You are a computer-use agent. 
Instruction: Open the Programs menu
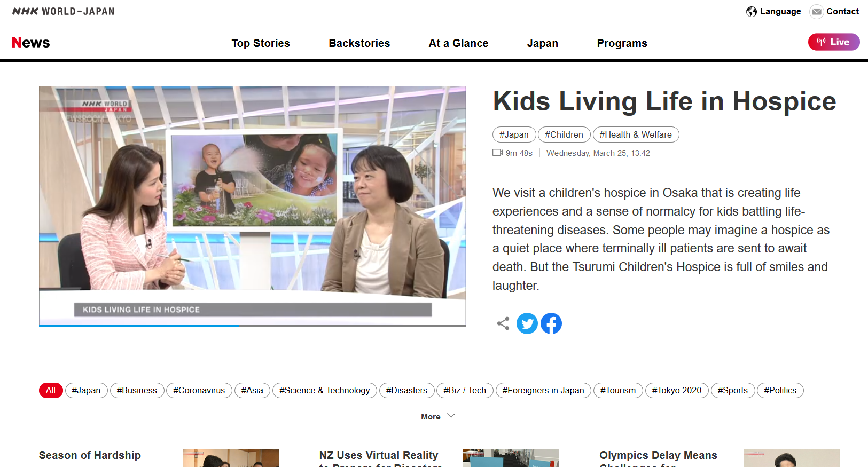pyautogui.click(x=622, y=43)
